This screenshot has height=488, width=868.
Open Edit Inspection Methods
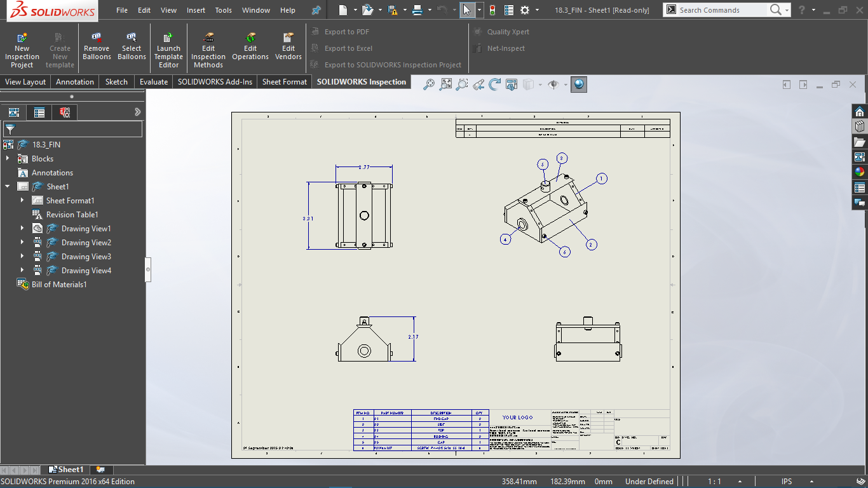click(x=208, y=48)
